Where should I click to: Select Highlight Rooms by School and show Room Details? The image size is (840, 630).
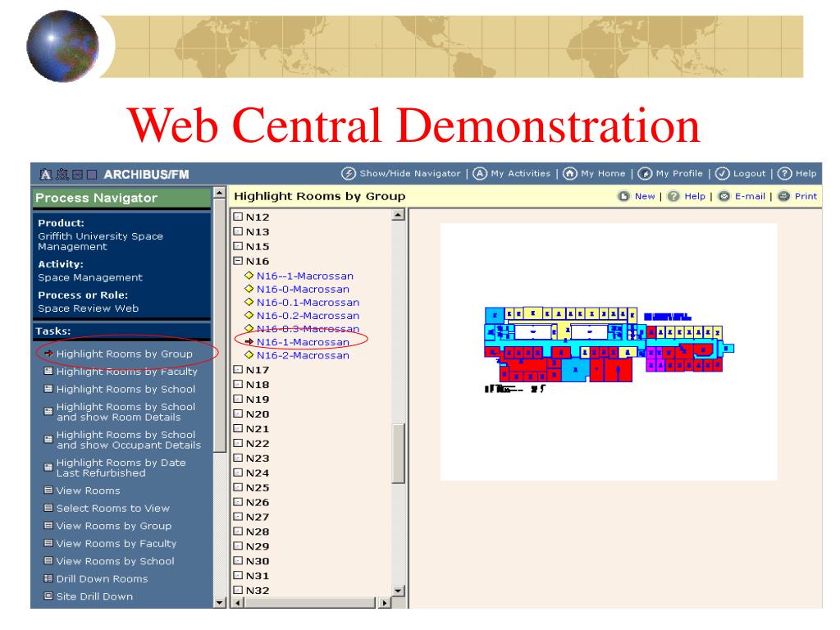click(x=126, y=412)
